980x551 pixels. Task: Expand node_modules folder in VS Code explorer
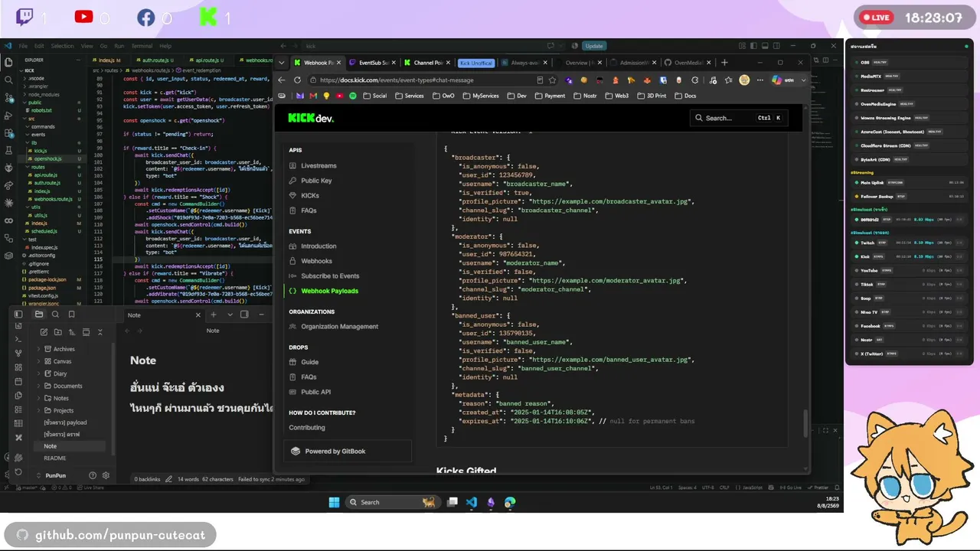(x=44, y=94)
